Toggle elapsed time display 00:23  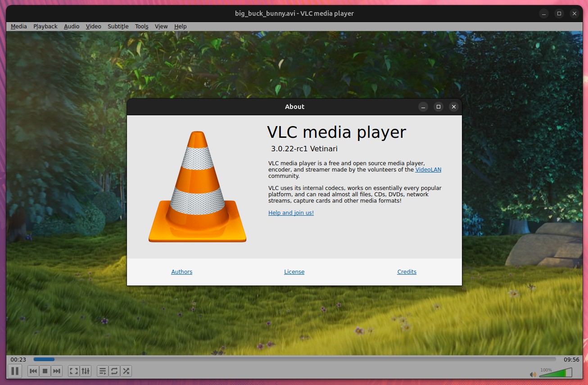(x=18, y=359)
